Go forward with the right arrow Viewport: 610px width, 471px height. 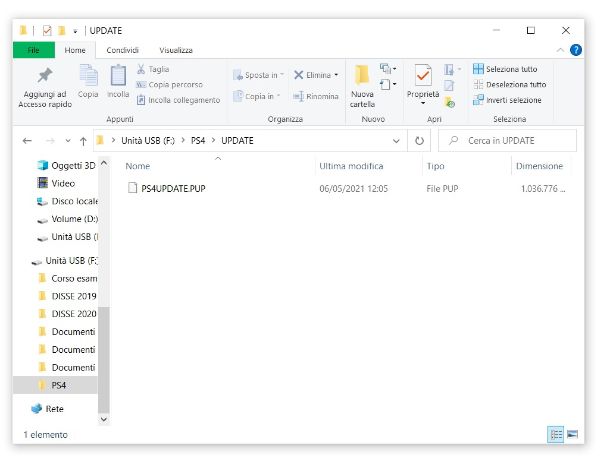[50, 141]
